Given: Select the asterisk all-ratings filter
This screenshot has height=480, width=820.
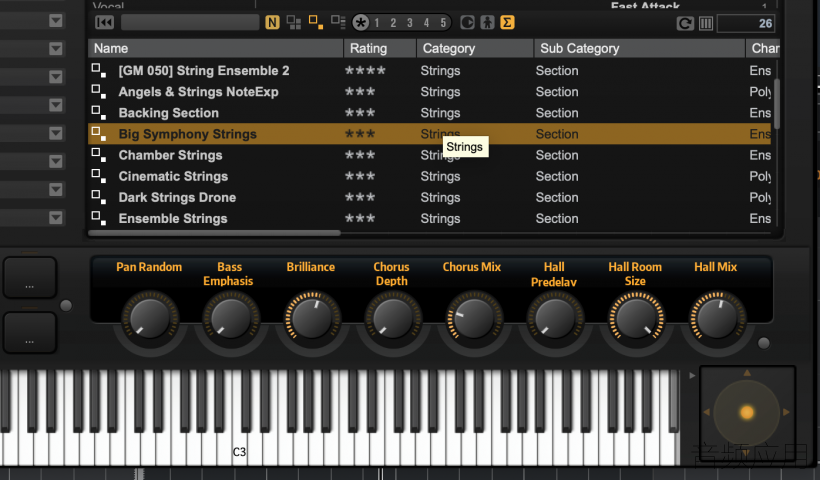Looking at the screenshot, I should coord(360,22).
